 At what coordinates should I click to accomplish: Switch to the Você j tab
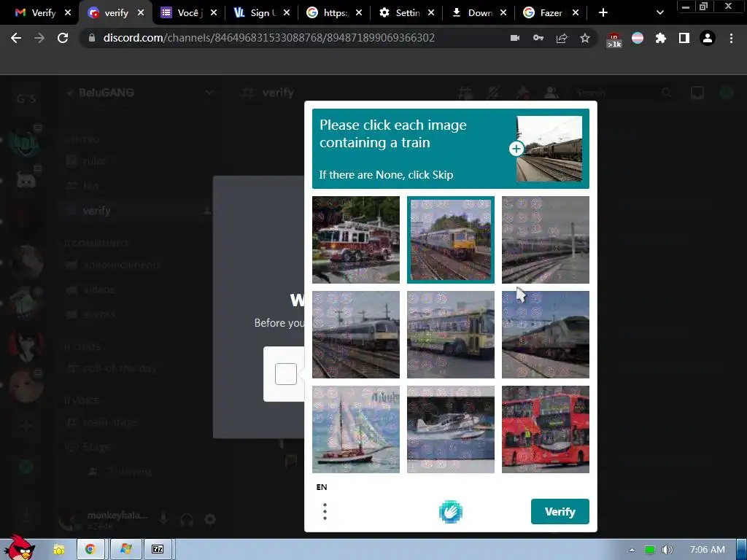click(x=183, y=13)
